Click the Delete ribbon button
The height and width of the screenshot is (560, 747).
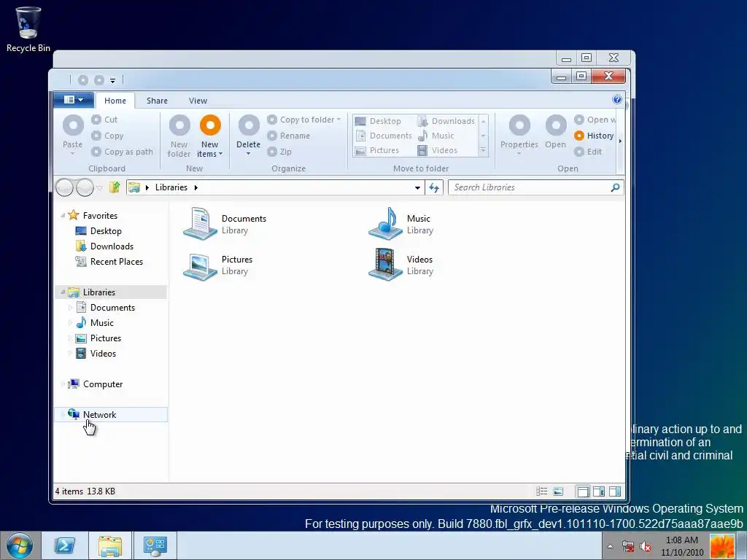[x=249, y=135]
